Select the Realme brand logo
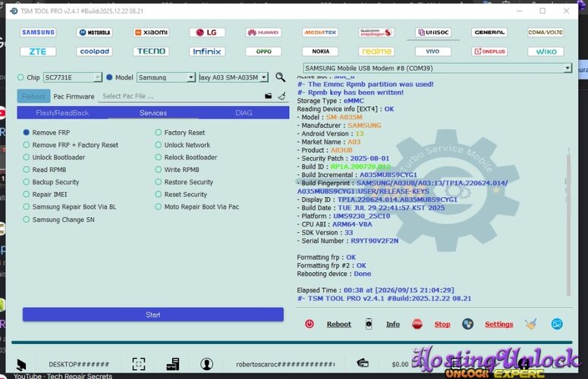The height and width of the screenshot is (379, 588). pos(376,52)
